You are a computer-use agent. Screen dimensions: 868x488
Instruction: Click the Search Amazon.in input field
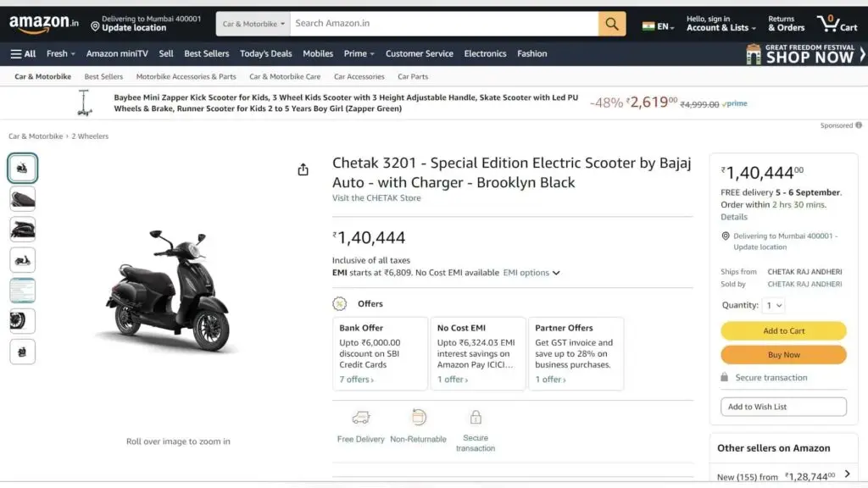[443, 24]
